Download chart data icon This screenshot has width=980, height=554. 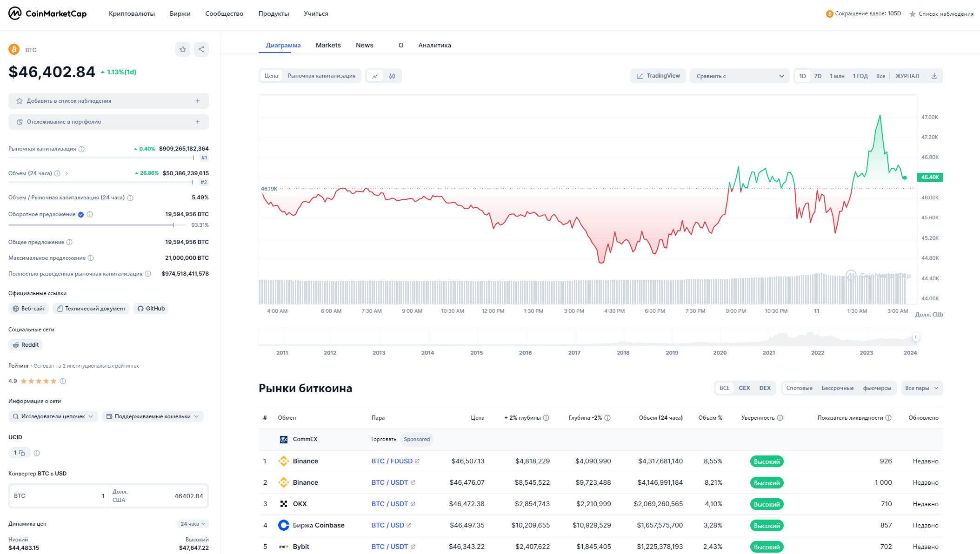[x=934, y=76]
